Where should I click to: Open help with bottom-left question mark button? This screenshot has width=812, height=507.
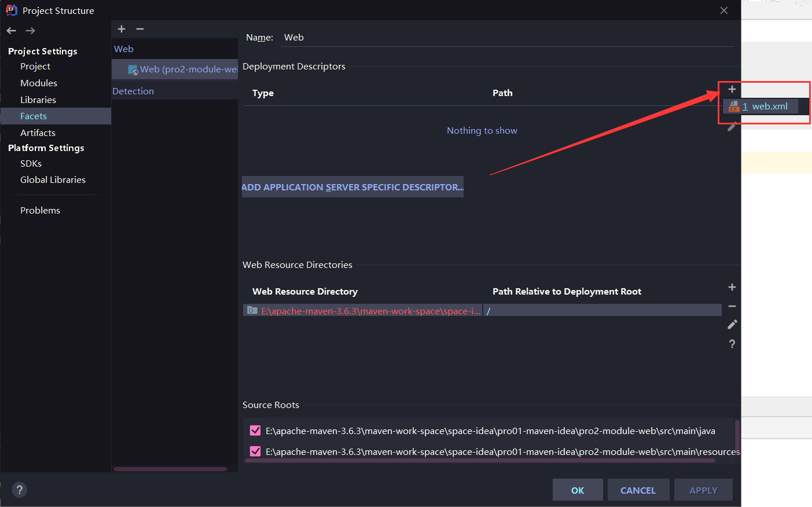tap(19, 490)
